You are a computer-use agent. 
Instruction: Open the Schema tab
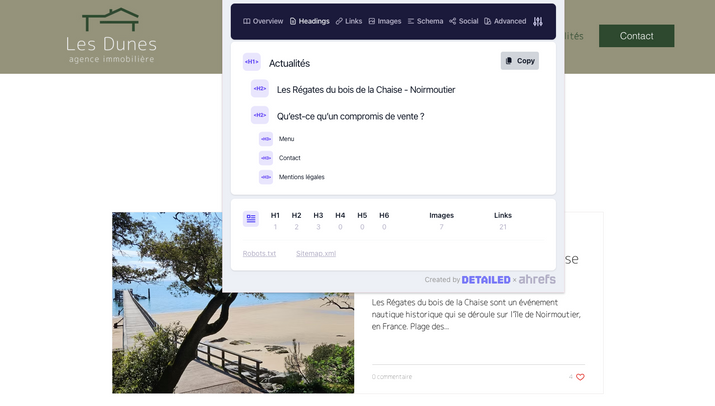tap(425, 21)
